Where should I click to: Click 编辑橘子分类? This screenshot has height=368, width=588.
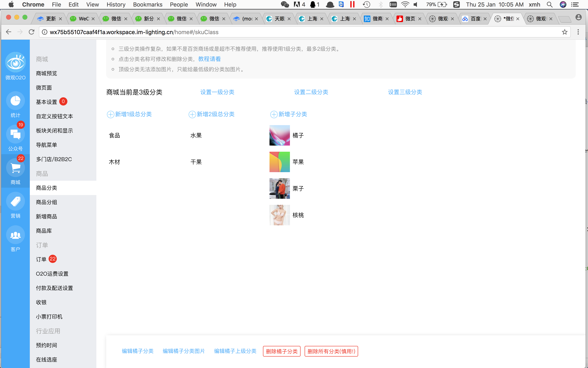[x=138, y=351]
